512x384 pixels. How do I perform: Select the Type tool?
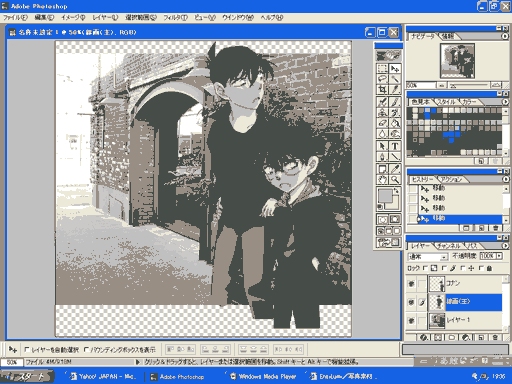395,146
